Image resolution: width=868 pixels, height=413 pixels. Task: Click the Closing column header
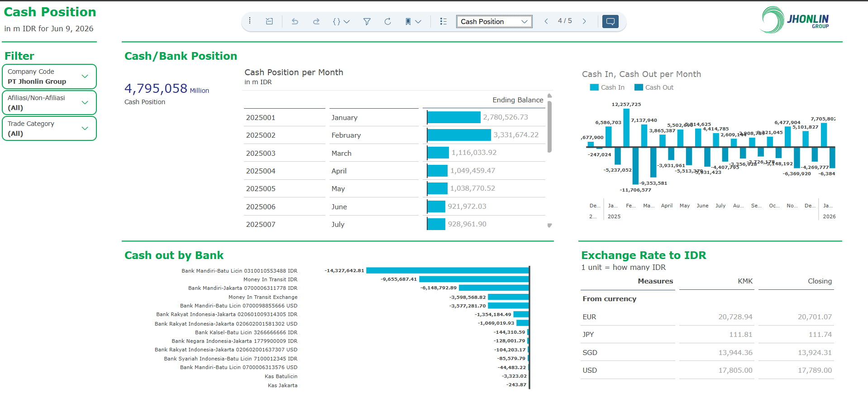click(820, 281)
